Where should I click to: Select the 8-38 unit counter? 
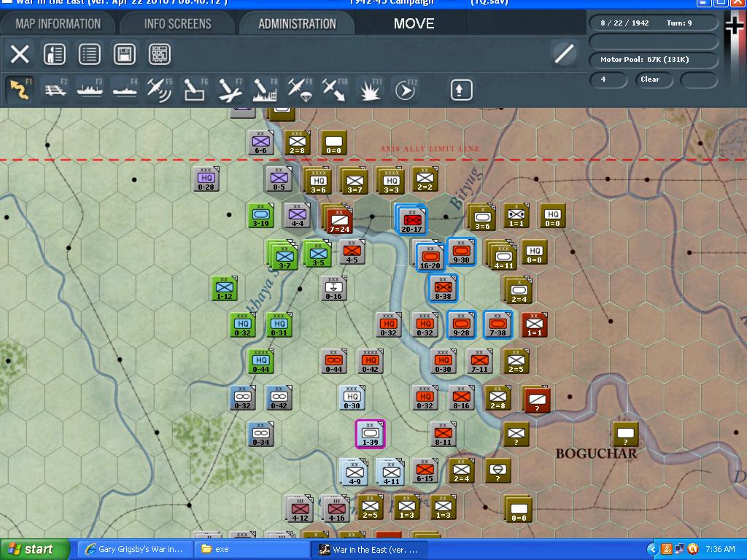[x=443, y=288]
